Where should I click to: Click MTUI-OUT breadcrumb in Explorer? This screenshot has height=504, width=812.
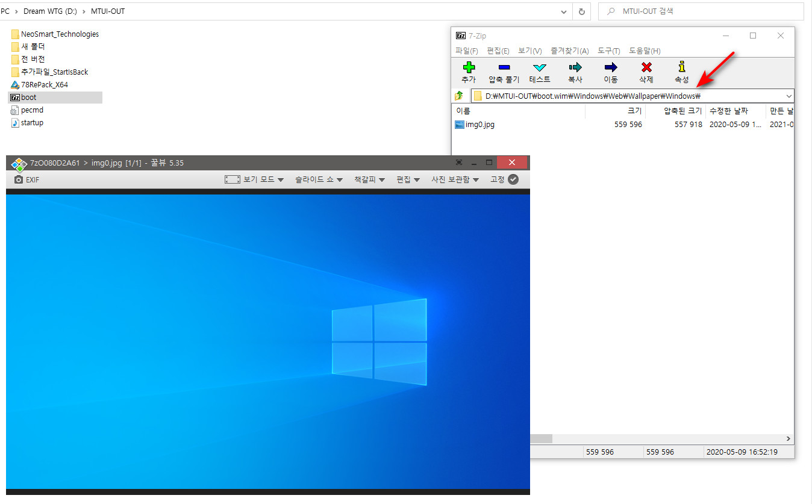[x=108, y=11]
